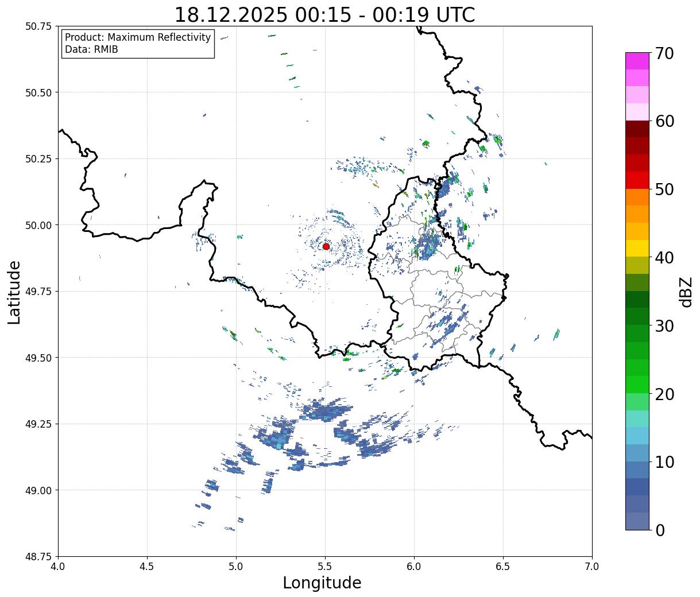700x597 pixels.
Task: Click the latitude tick label 49.50
Action: click(38, 358)
